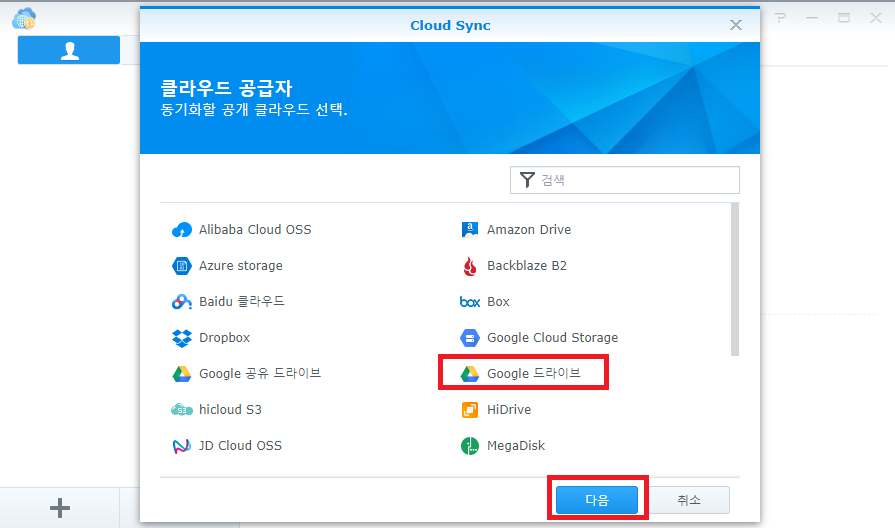Select the Box text label
The height and width of the screenshot is (528, 895).
(498, 302)
